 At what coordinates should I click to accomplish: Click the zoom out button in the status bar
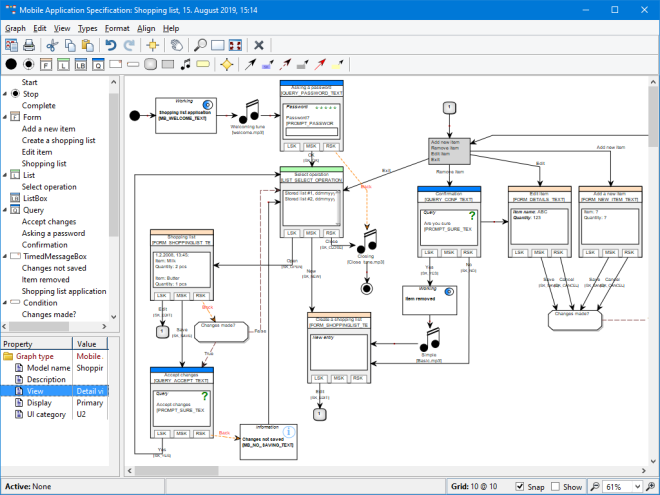pyautogui.click(x=596, y=487)
